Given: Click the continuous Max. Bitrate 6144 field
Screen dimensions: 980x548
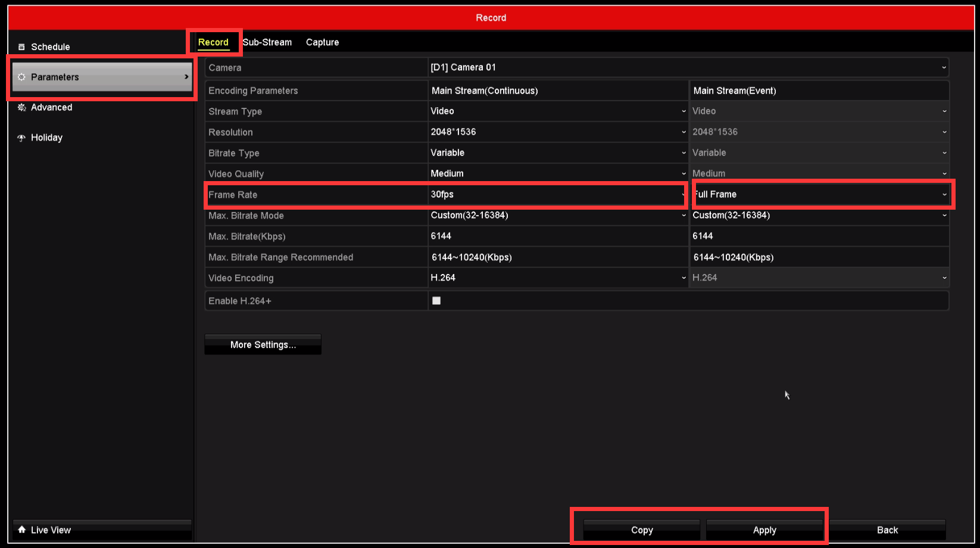Looking at the screenshot, I should pos(558,236).
